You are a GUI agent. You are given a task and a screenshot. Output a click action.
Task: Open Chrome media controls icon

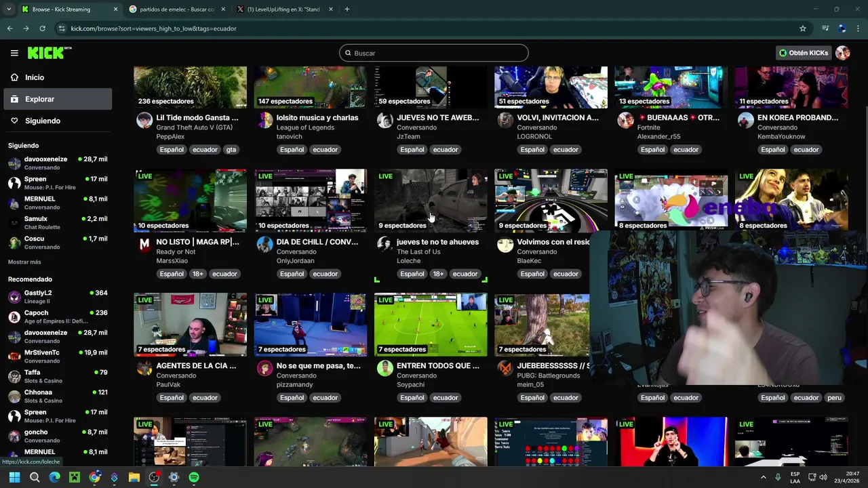pyautogui.click(x=825, y=28)
